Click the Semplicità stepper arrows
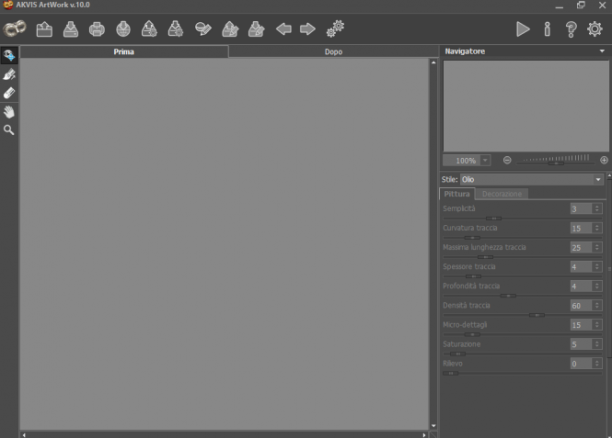The height and width of the screenshot is (438, 612). point(597,208)
